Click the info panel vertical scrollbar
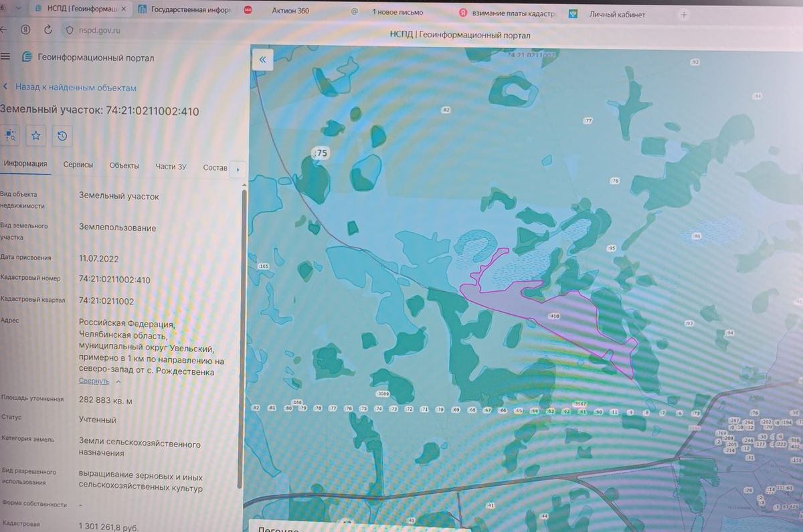 tap(243, 340)
